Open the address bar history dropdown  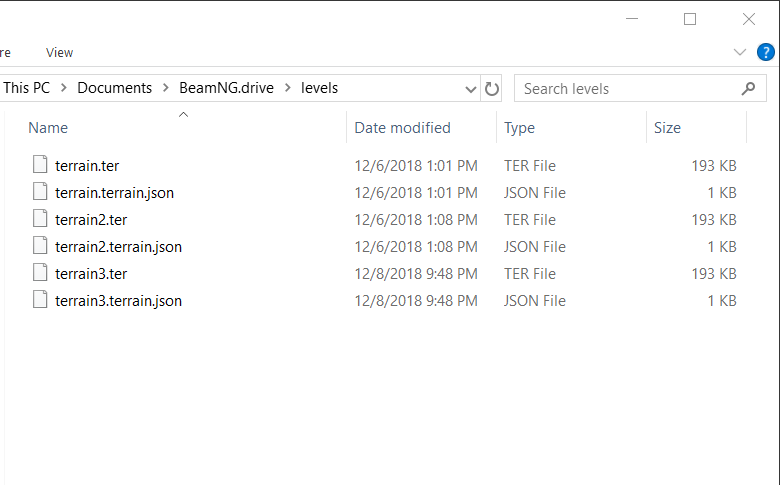click(x=470, y=89)
